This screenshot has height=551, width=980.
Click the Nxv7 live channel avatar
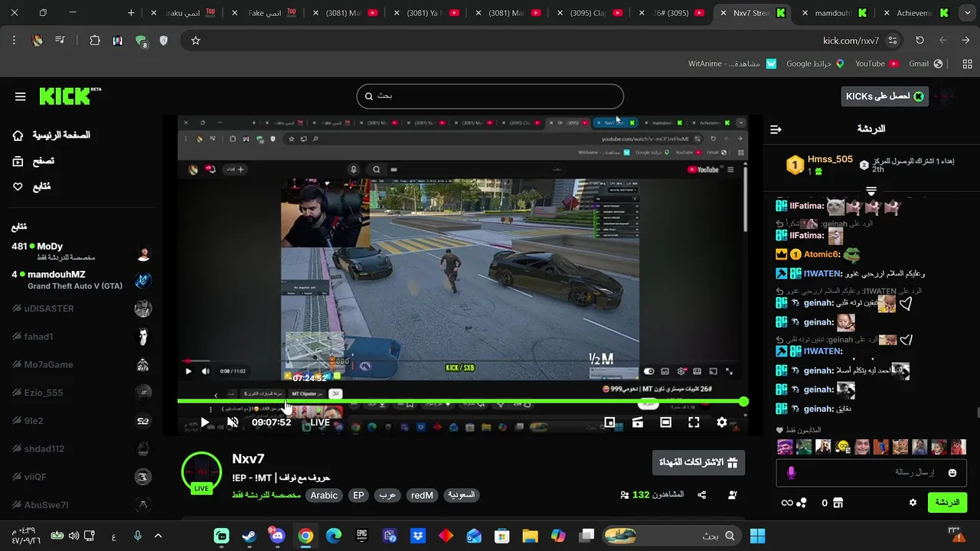tap(201, 472)
